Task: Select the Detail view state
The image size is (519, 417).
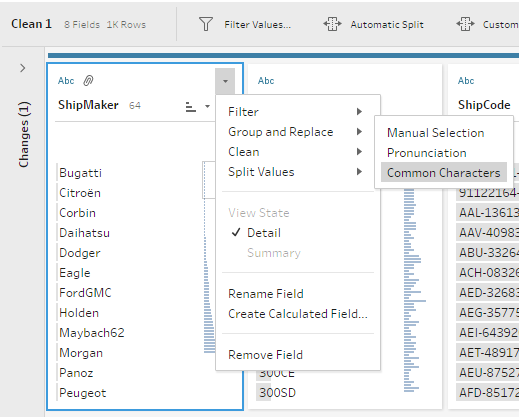Action: pos(298,233)
